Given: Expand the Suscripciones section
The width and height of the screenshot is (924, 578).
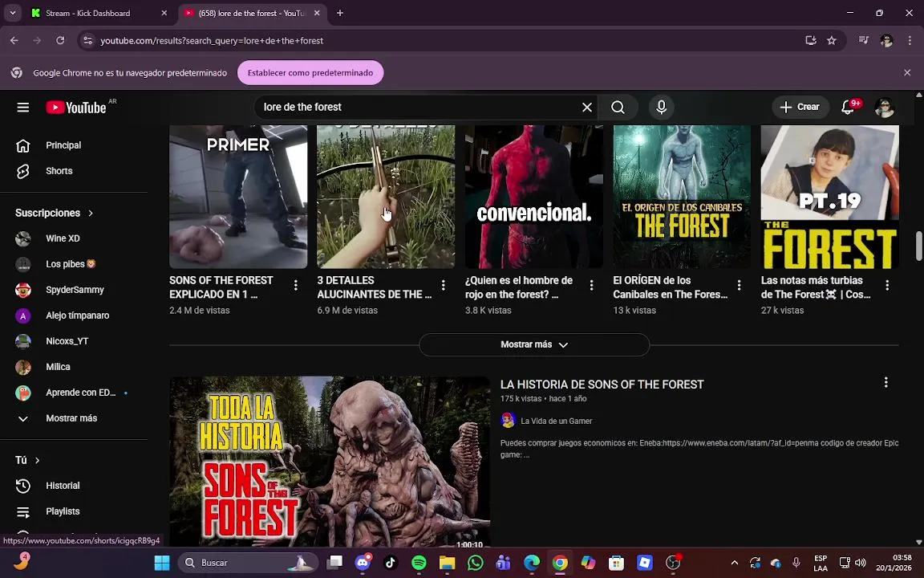Looking at the screenshot, I should click(55, 213).
